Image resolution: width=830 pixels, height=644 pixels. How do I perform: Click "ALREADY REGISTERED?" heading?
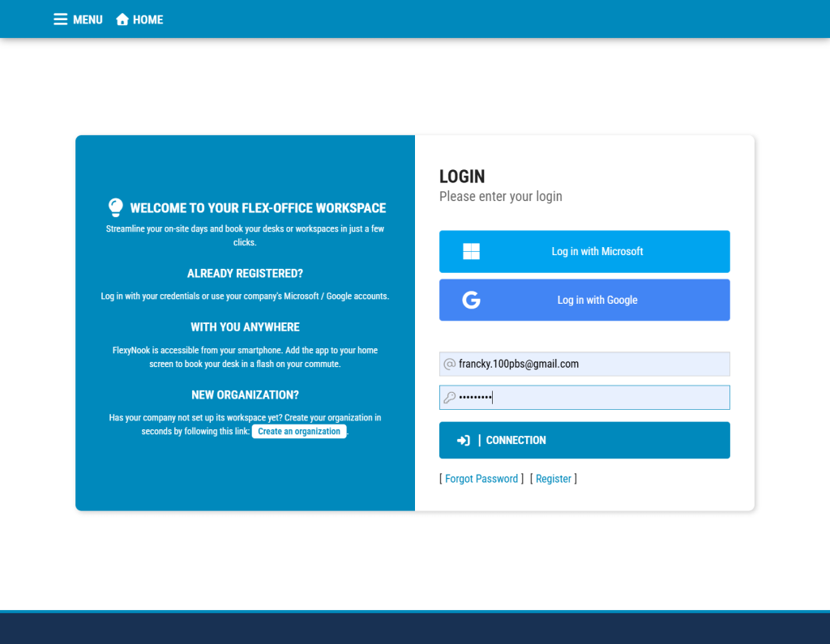coord(245,274)
